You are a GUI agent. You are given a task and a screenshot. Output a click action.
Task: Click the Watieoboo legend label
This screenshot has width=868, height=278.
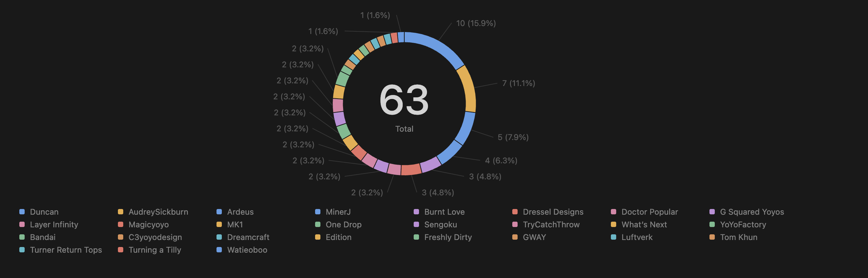click(x=247, y=250)
